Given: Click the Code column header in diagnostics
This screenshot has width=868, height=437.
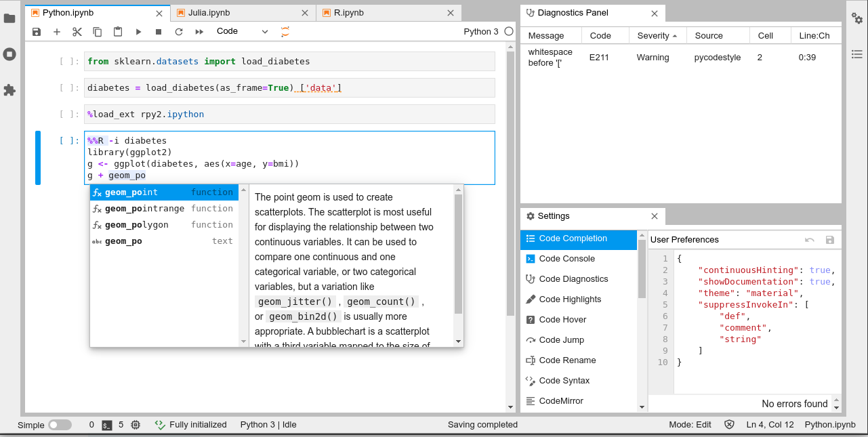Looking at the screenshot, I should coord(606,35).
